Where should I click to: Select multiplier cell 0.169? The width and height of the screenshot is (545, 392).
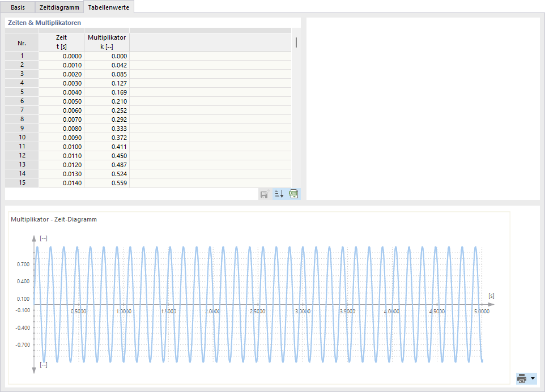point(107,92)
